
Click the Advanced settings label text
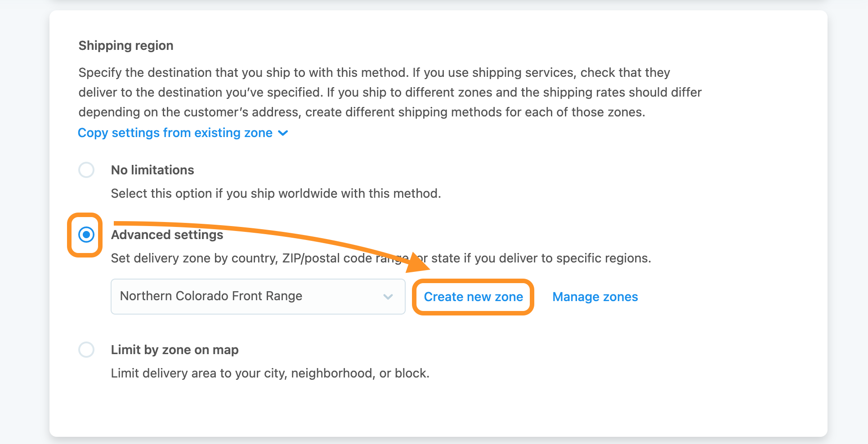click(167, 235)
